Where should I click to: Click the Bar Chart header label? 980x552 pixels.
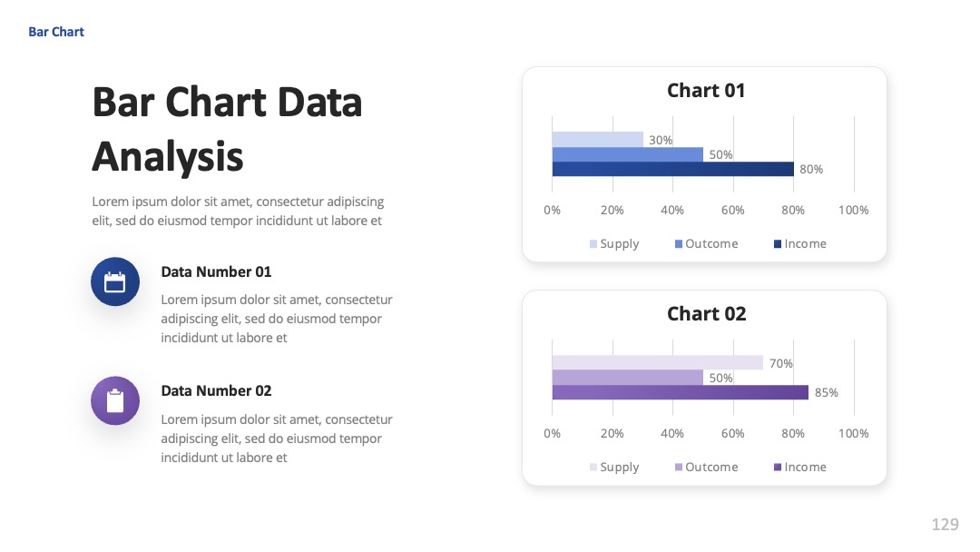click(56, 32)
